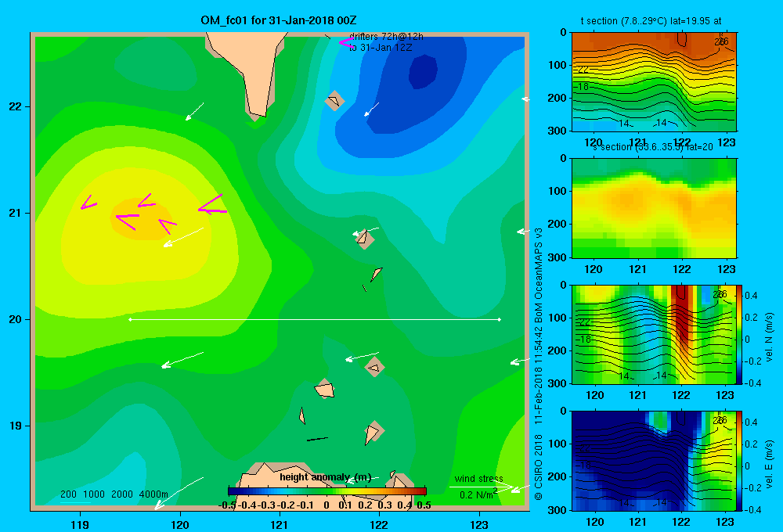
Task: Click the dark blue low-anomaly center on the map
Action: coord(424,72)
